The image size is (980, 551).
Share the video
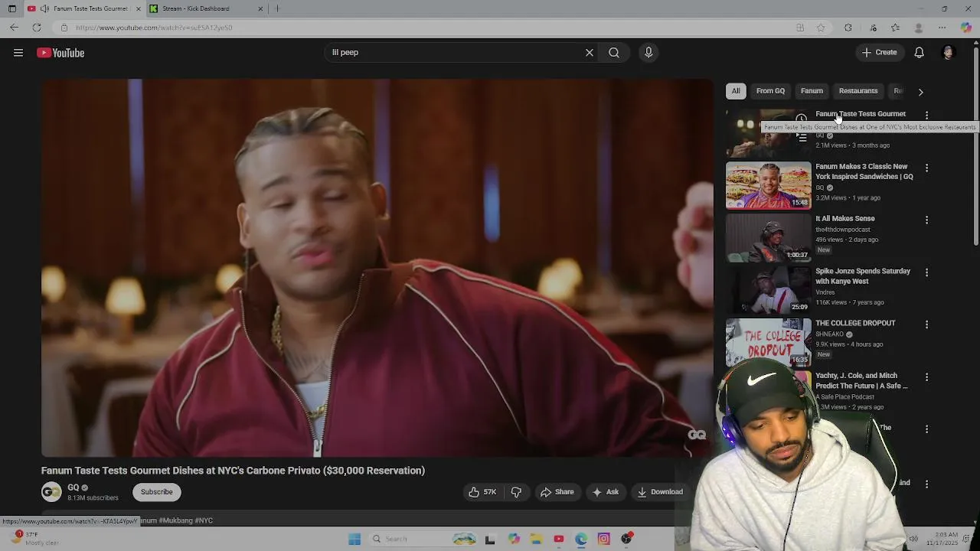point(557,492)
